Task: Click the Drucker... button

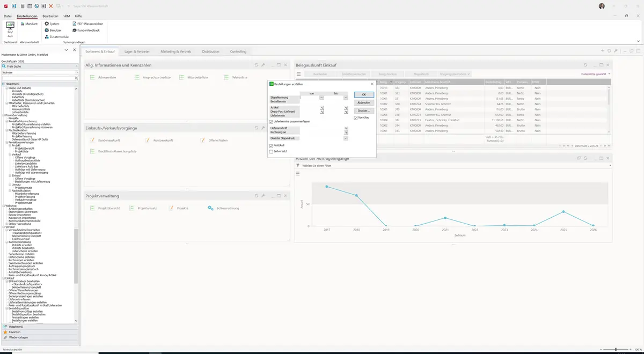Action: (x=364, y=110)
